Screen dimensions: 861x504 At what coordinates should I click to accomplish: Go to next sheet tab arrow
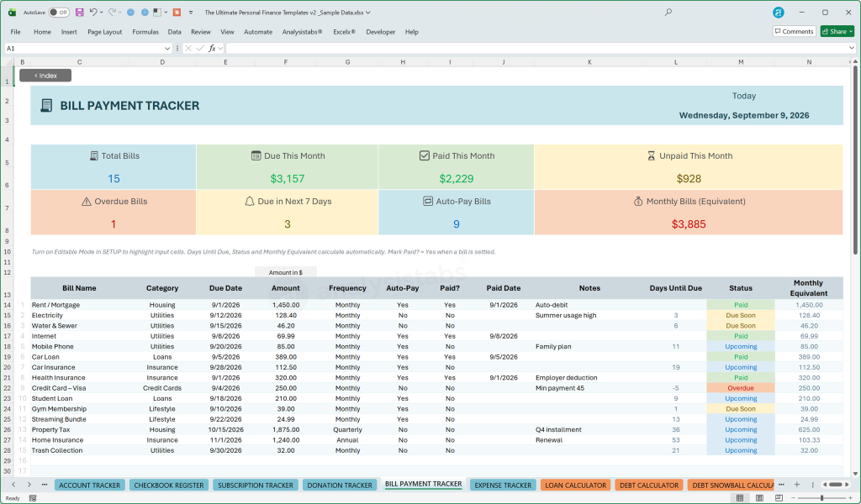click(x=29, y=485)
